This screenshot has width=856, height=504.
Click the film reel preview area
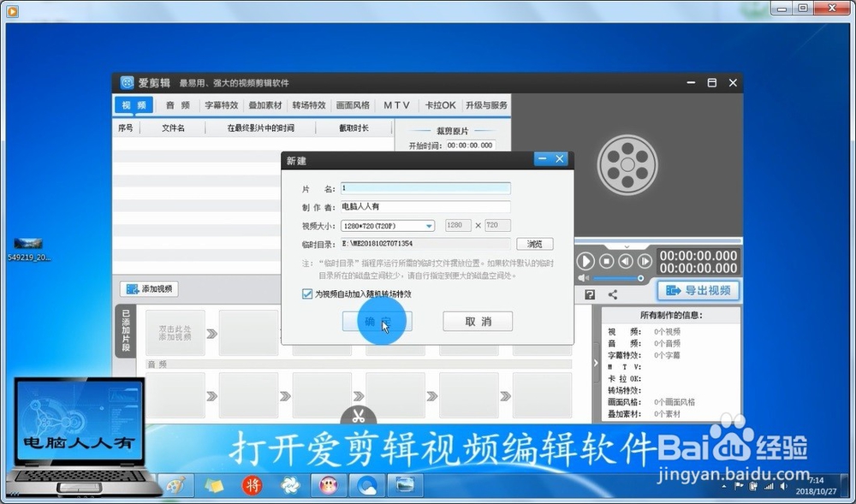pos(627,165)
